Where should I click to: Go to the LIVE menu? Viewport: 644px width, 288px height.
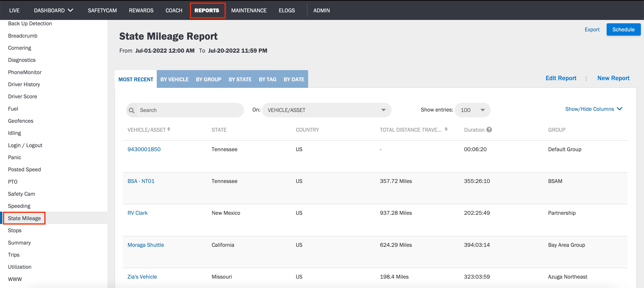click(14, 10)
